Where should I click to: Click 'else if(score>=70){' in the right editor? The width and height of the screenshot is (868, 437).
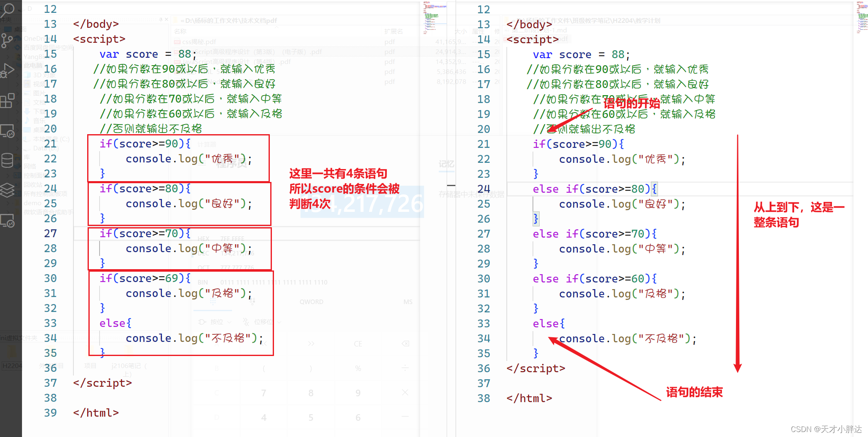point(595,234)
